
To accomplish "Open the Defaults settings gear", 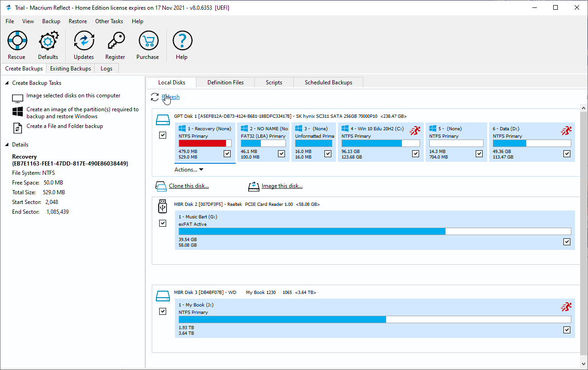I will (x=48, y=41).
